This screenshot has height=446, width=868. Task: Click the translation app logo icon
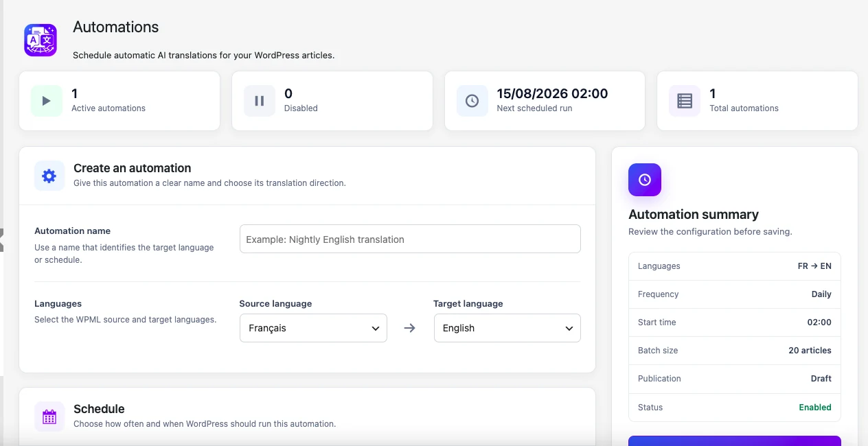coord(41,40)
